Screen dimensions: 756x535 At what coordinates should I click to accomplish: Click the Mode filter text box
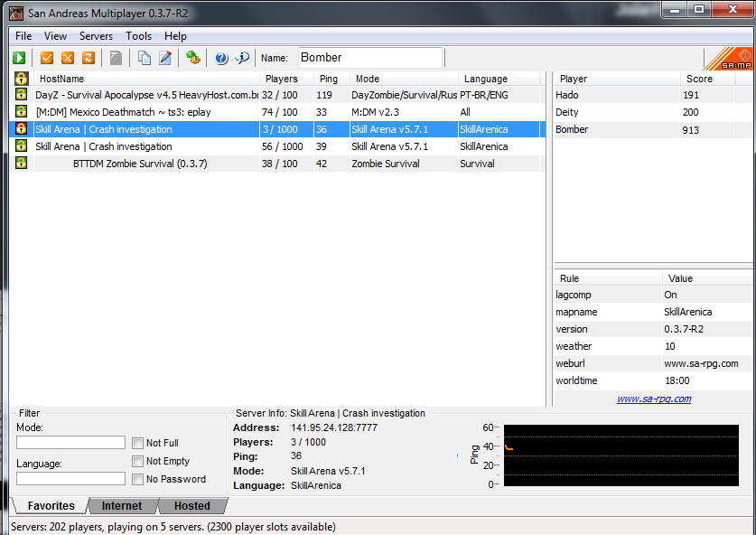point(70,443)
